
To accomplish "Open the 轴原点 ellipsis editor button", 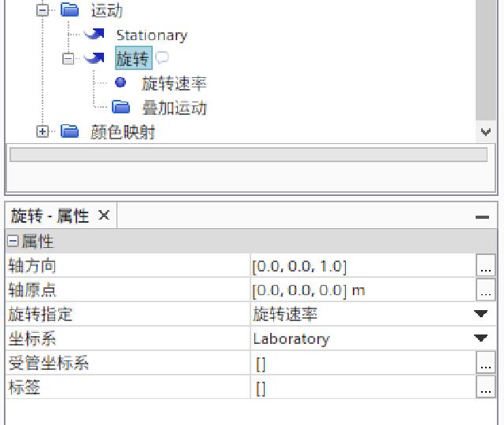I will [485, 290].
